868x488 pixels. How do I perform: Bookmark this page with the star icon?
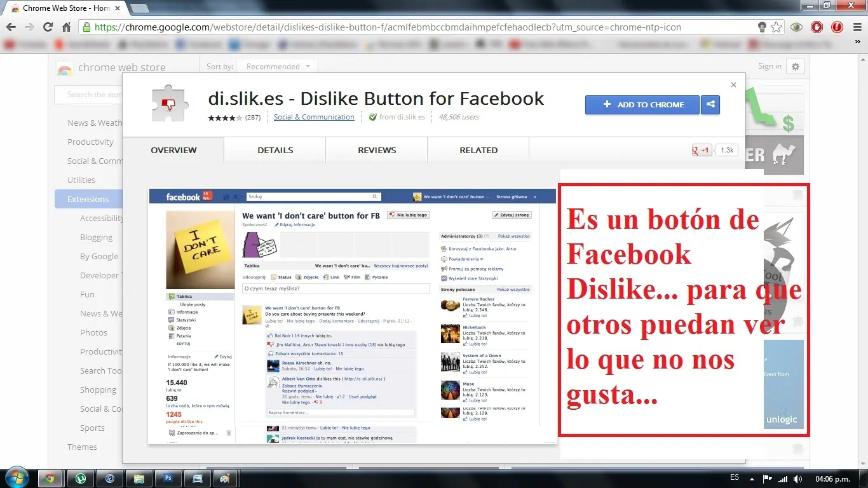776,27
